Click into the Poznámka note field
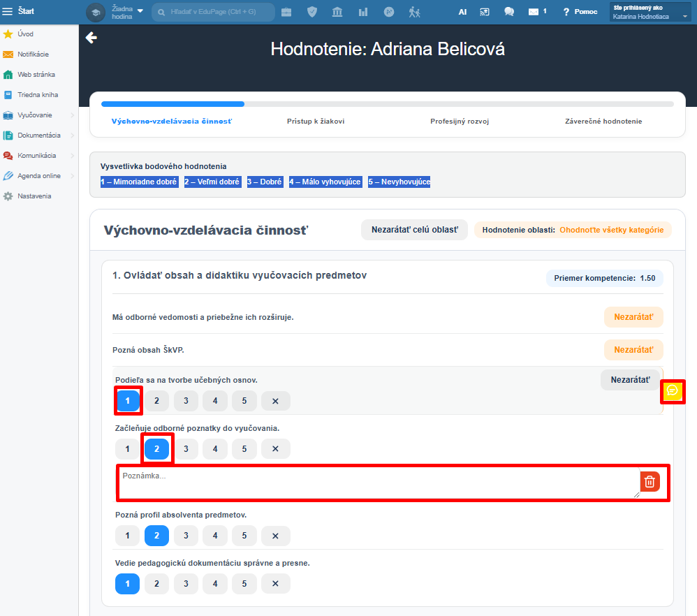This screenshot has height=616, width=697. (x=380, y=482)
